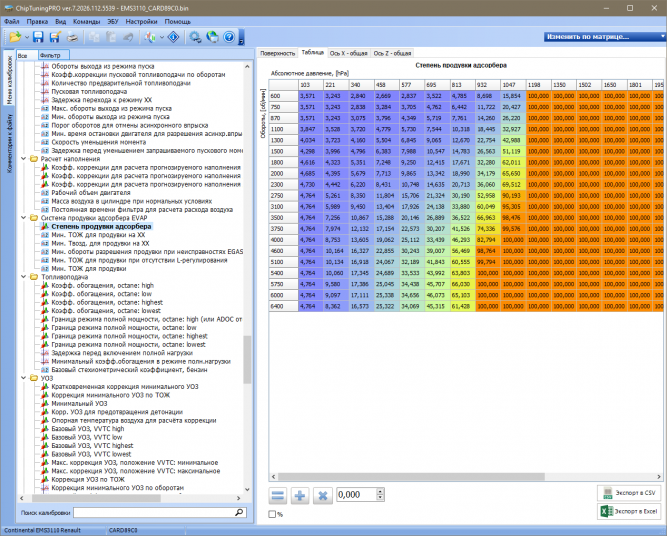Click the save floppy disk icon
Viewport: 667px width, 536px height.
coord(38,37)
